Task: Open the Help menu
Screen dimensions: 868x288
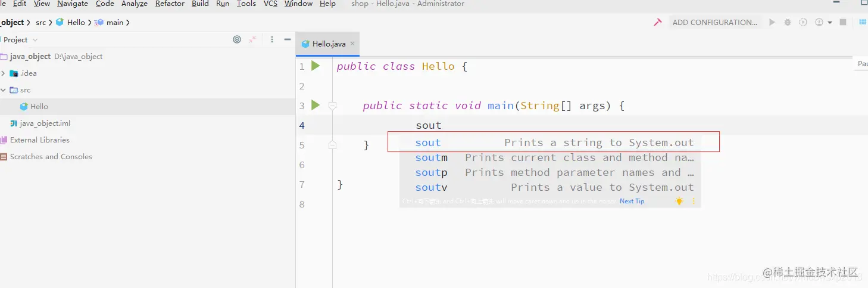Action: [x=327, y=4]
